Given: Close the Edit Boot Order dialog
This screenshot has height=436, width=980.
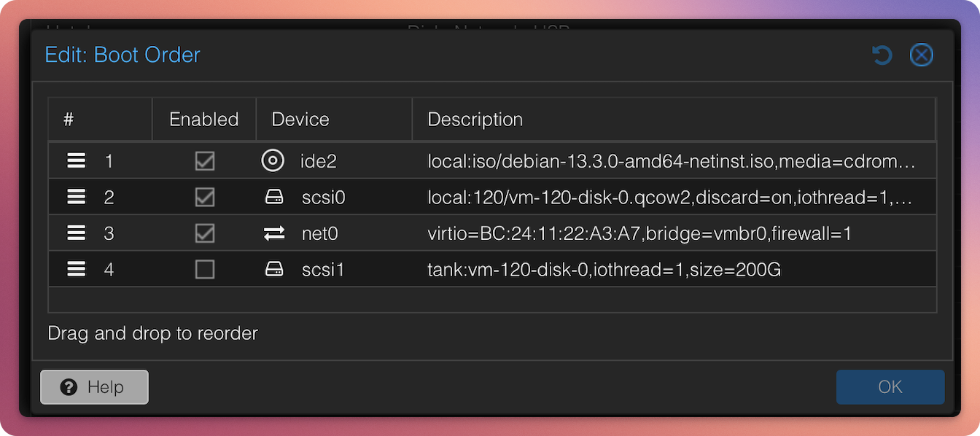Looking at the screenshot, I should [921, 55].
